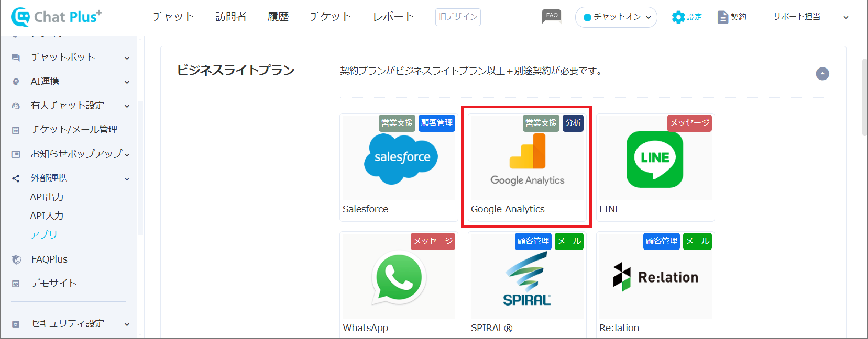Click the デモサイト icon

(16, 284)
